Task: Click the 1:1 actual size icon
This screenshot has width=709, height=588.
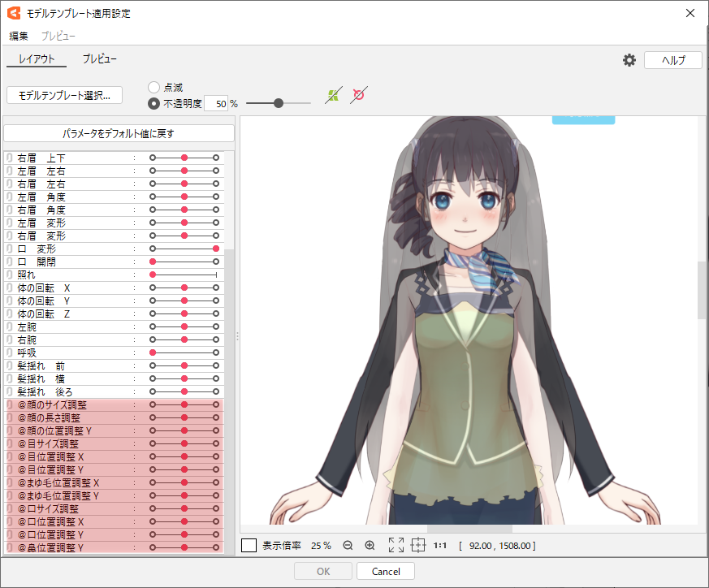Action: [x=440, y=546]
